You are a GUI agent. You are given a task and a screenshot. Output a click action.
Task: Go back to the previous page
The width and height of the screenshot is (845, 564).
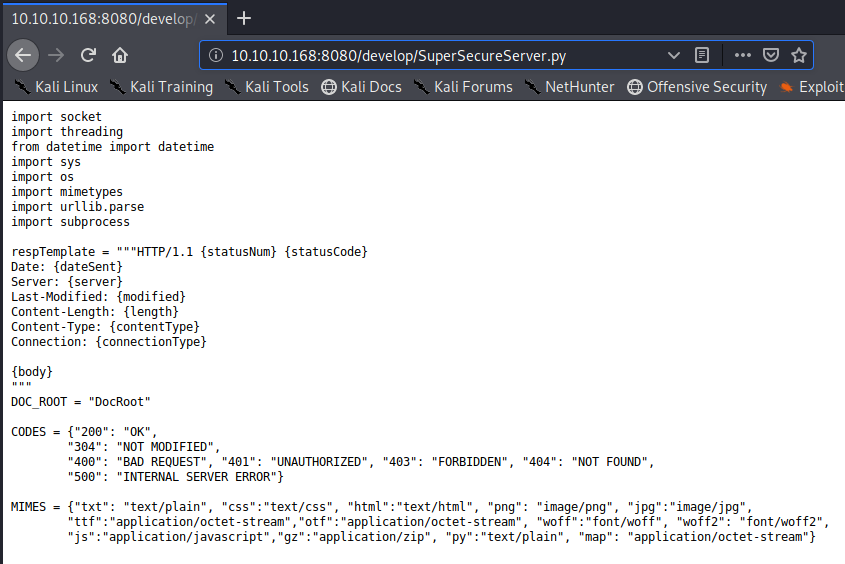(x=23, y=55)
